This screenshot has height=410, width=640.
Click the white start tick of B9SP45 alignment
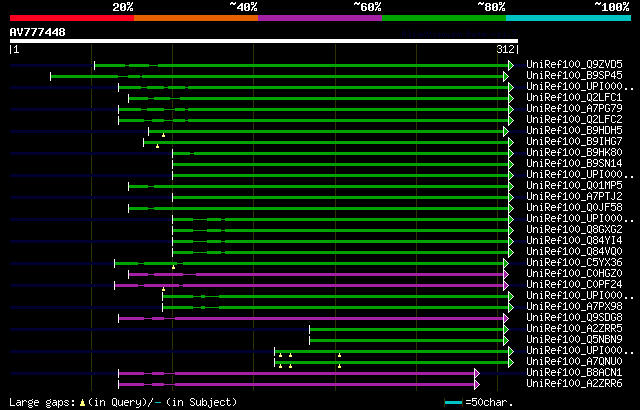point(51,76)
